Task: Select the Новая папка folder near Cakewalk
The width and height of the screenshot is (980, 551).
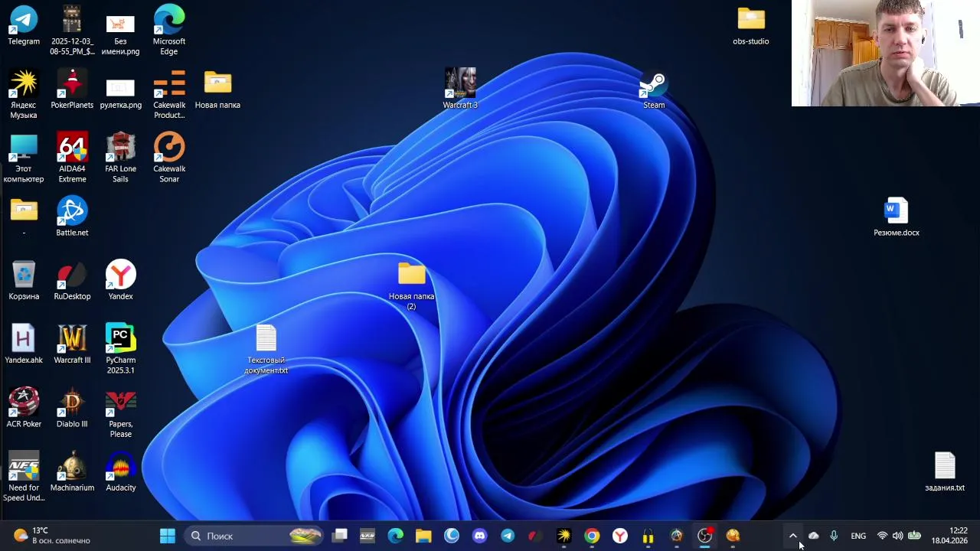Action: 217,90
